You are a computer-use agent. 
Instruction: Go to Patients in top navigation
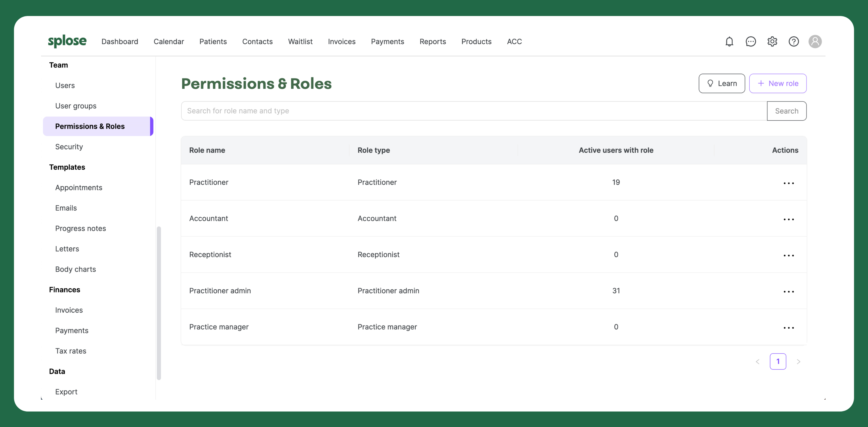tap(213, 41)
